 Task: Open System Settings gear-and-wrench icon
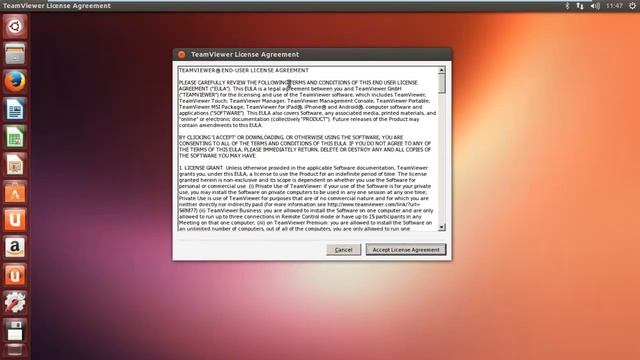[x=15, y=302]
